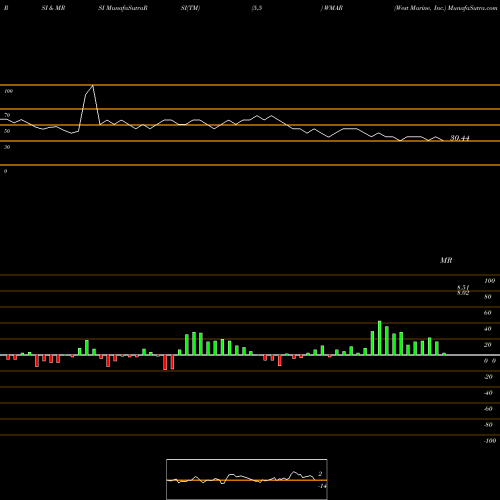Click the value 2 in mini chart
The image size is (500, 500).
320,474
